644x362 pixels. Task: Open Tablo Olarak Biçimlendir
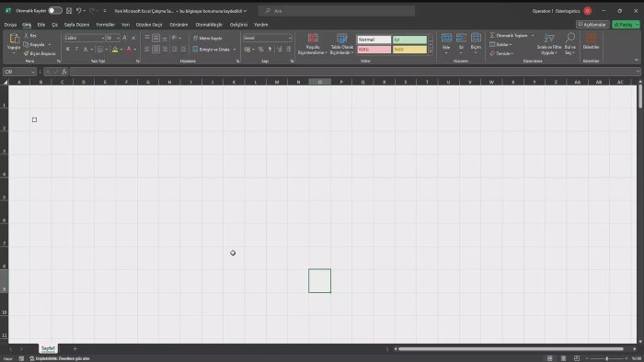coord(341,44)
